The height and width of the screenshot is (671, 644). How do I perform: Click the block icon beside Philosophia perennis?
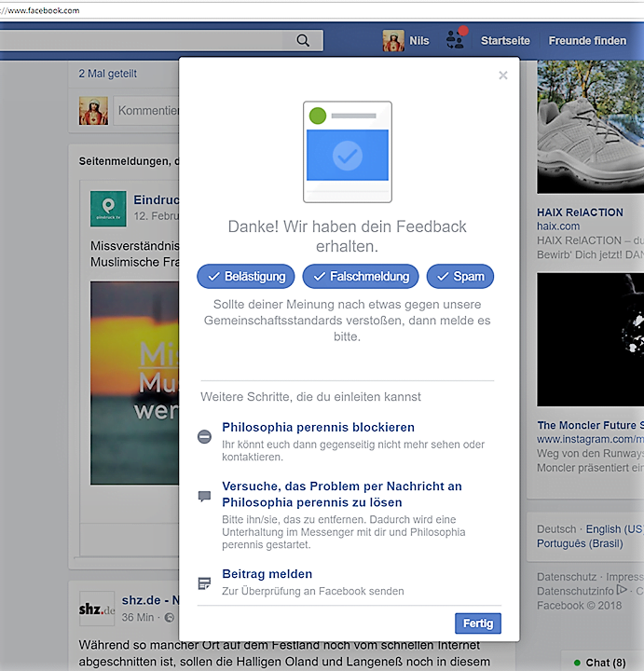pyautogui.click(x=205, y=436)
